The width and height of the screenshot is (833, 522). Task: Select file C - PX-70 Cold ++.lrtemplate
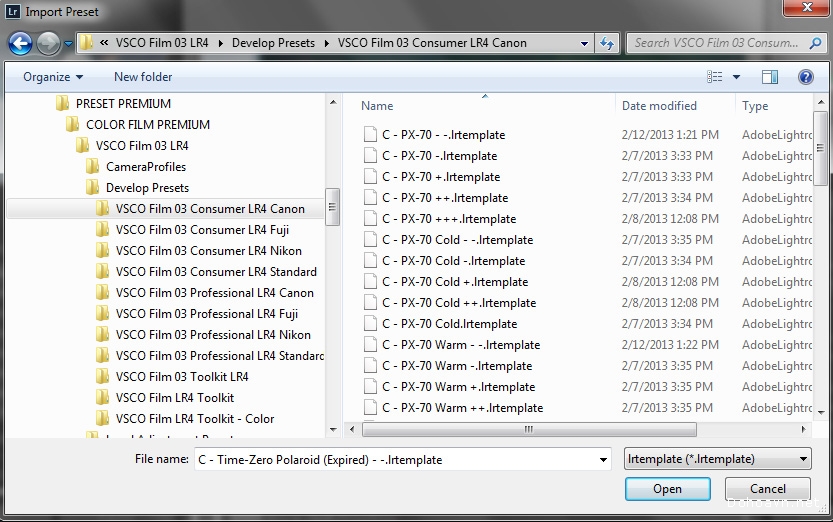click(458, 303)
